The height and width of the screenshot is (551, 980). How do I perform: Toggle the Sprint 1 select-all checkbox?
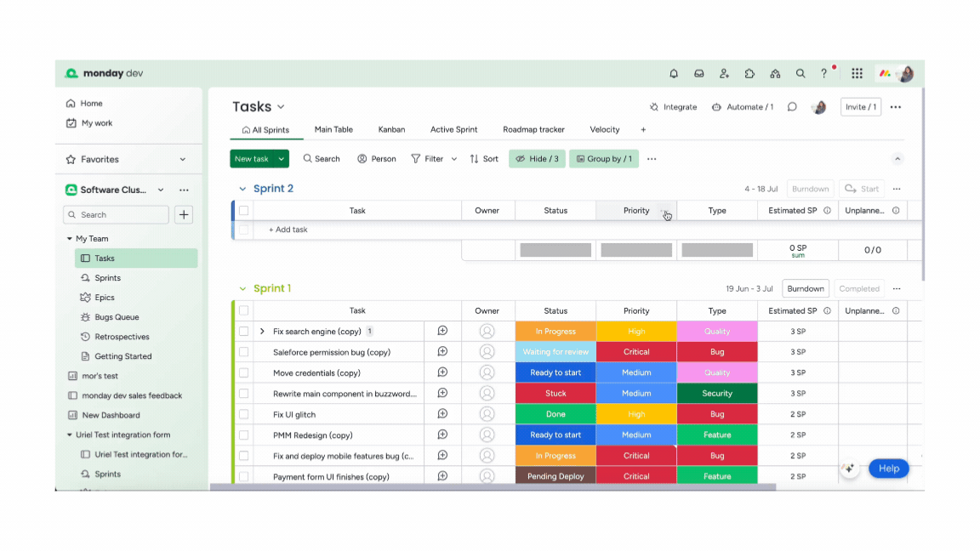tap(244, 310)
